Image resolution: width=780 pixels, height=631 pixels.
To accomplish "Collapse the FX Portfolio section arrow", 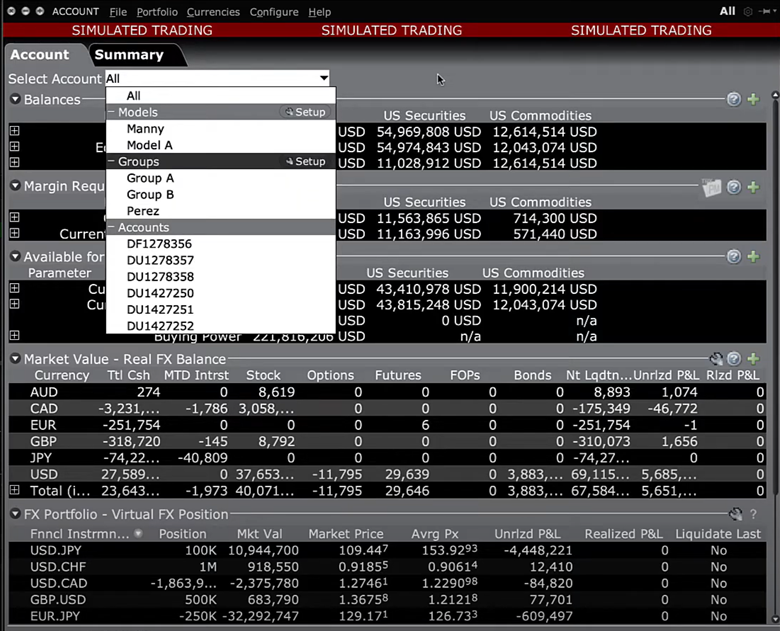I will pyautogui.click(x=15, y=514).
